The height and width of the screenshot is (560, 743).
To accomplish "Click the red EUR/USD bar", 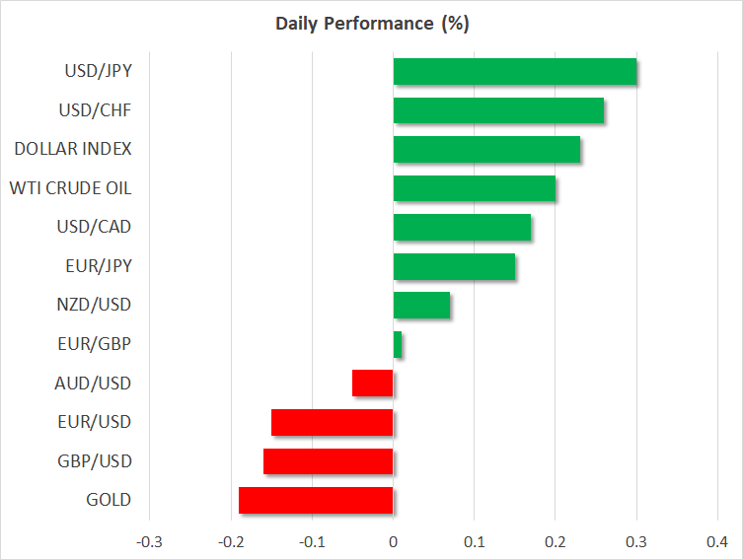I will pyautogui.click(x=333, y=422).
